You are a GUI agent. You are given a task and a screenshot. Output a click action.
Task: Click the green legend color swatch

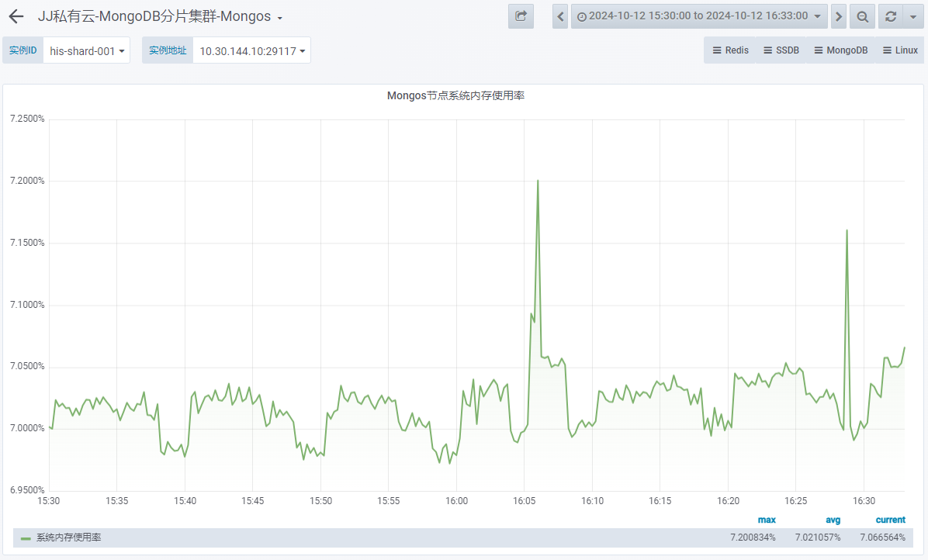[26, 538]
